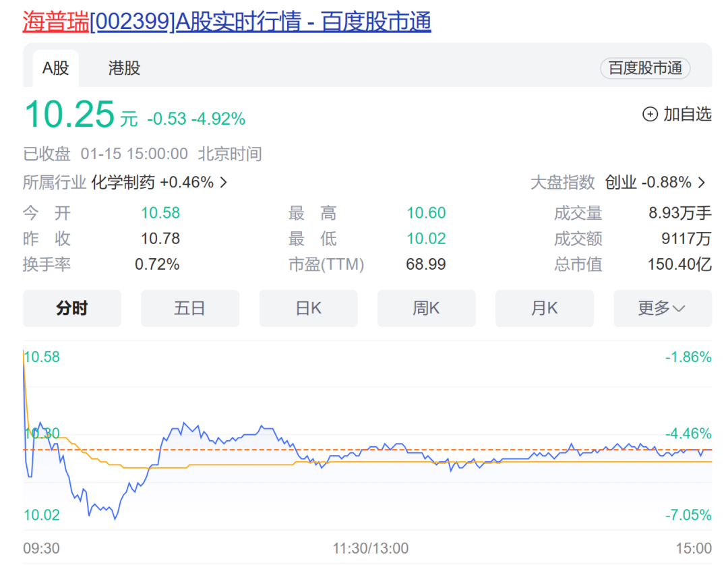
Task: Click the 最低 value 10.02
Action: tap(426, 239)
